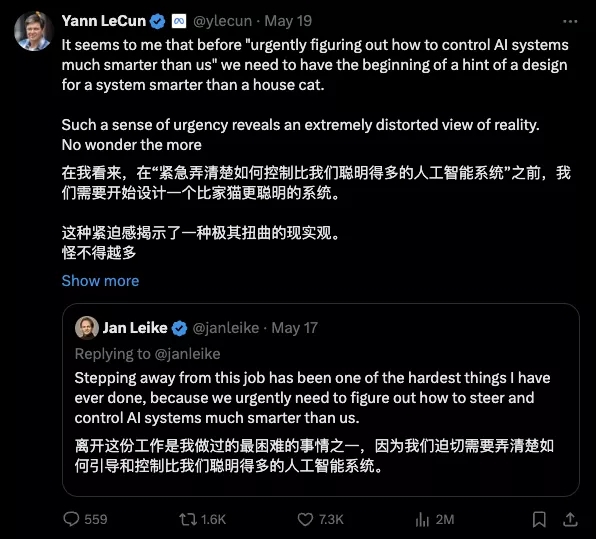Open the @janleike handle in quoted tweet header
The width and height of the screenshot is (596, 539).
point(226,328)
